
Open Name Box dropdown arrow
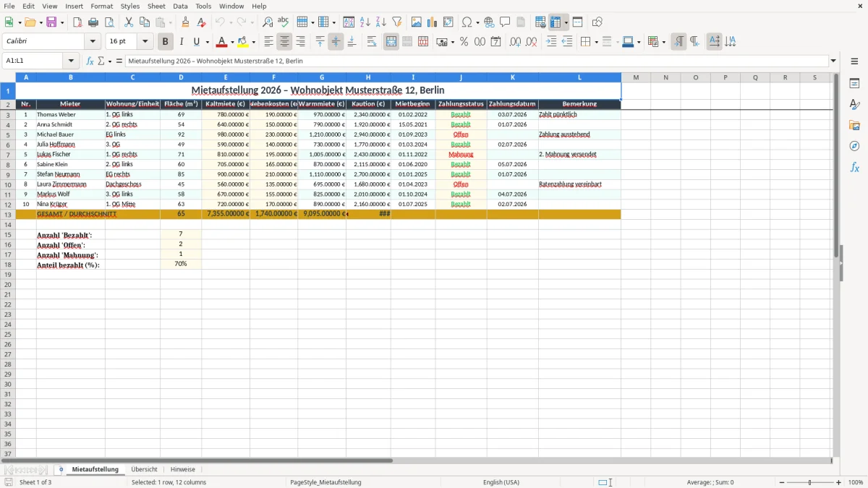click(71, 61)
